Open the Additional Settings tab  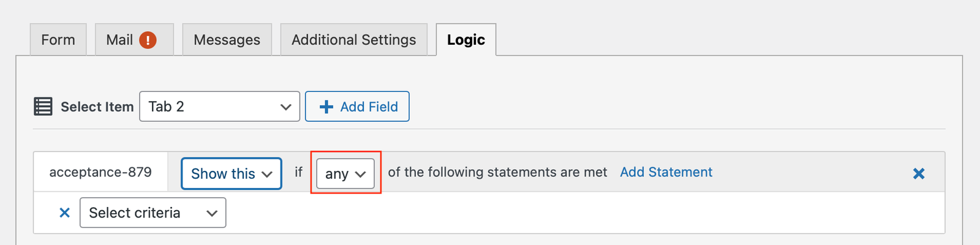353,40
